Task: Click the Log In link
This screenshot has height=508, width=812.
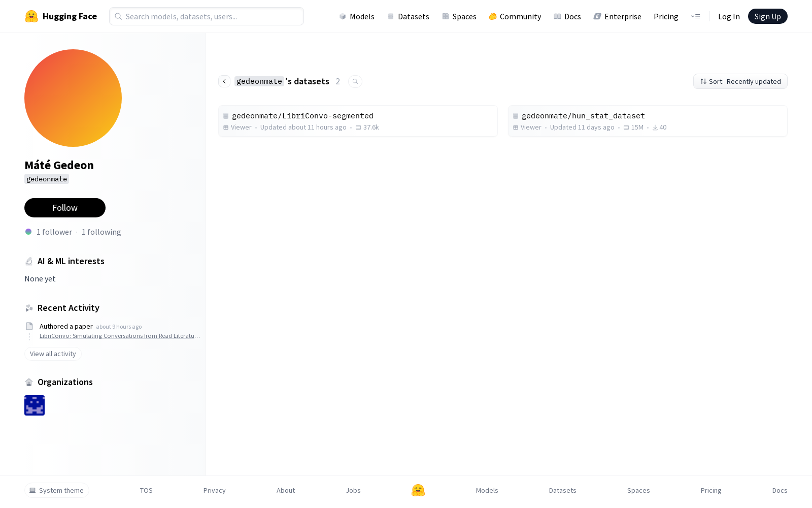Action: [x=729, y=16]
